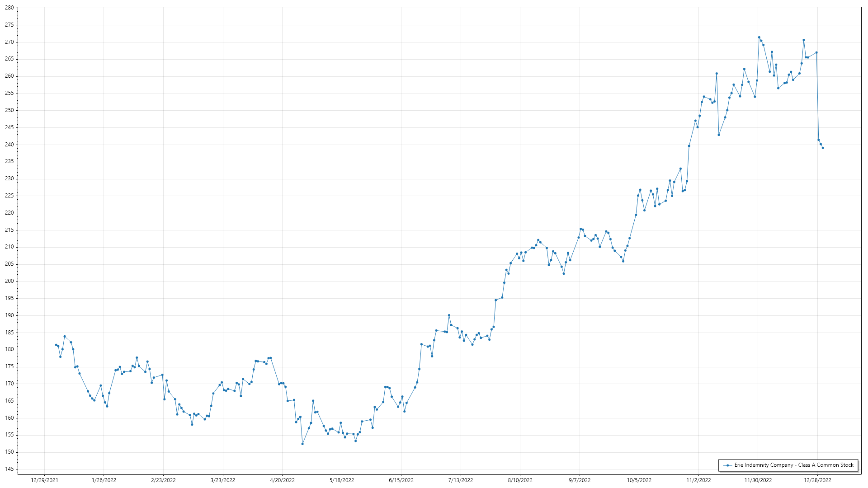
Task: Click the 6/15/2022 x-axis label
Action: tap(401, 480)
